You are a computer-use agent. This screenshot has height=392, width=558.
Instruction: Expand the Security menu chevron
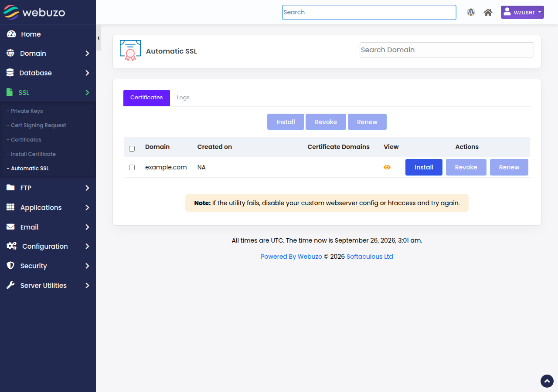point(87,266)
